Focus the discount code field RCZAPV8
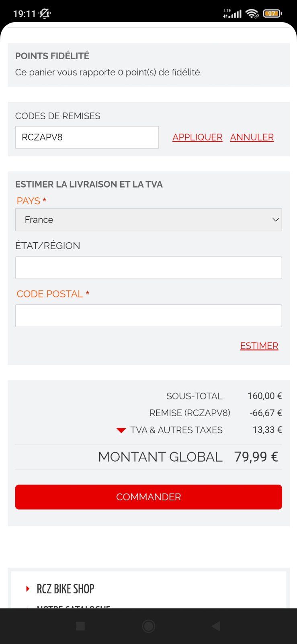 (x=87, y=137)
